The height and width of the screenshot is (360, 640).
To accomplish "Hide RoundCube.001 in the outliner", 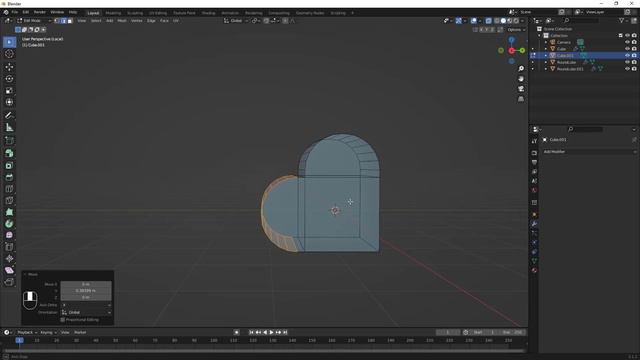I will point(627,69).
